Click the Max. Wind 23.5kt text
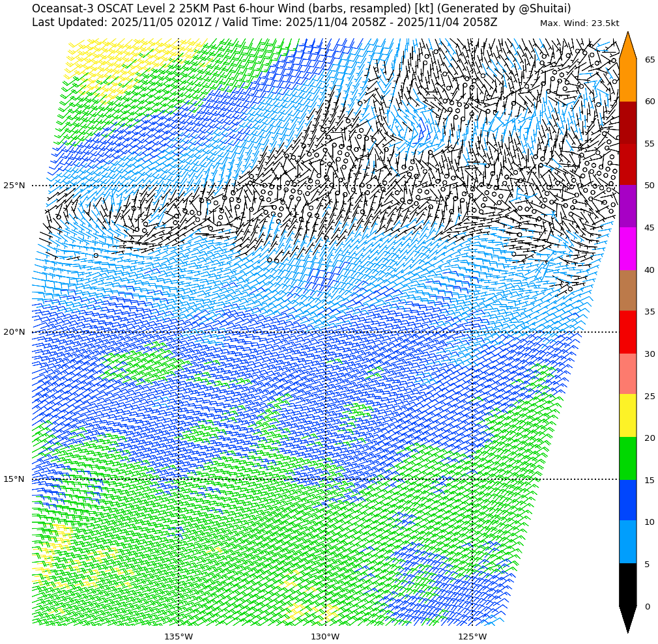658x644 pixels. (x=579, y=23)
